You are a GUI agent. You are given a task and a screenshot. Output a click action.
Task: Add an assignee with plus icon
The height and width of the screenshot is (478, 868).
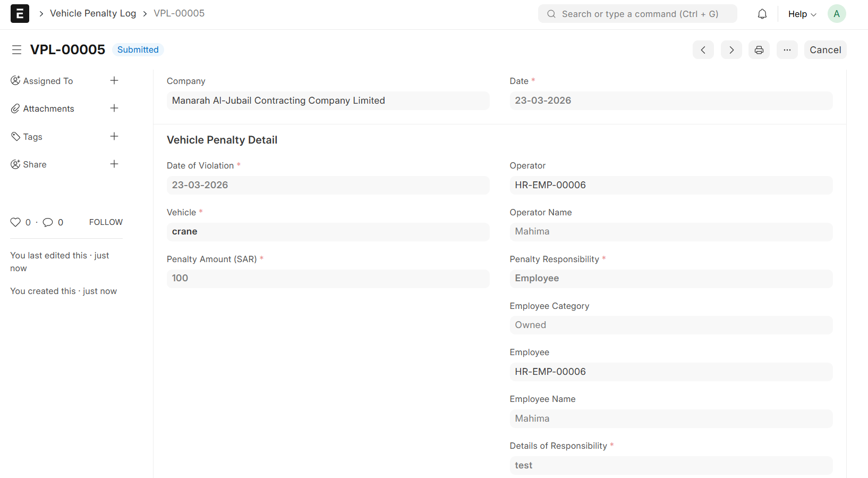pyautogui.click(x=114, y=81)
